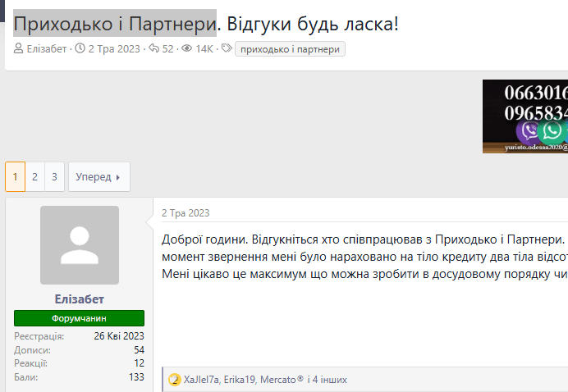The height and width of the screenshot is (392, 568).
Task: Open the phone numbers advertisement banner
Action: 525,116
